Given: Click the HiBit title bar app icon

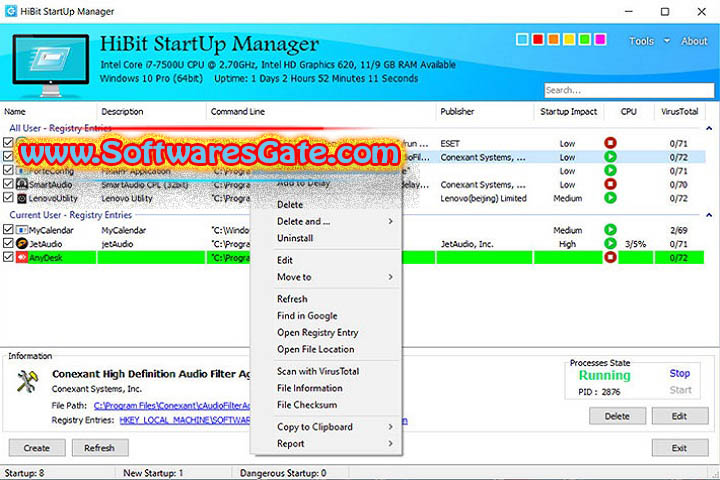Looking at the screenshot, I should point(10,11).
